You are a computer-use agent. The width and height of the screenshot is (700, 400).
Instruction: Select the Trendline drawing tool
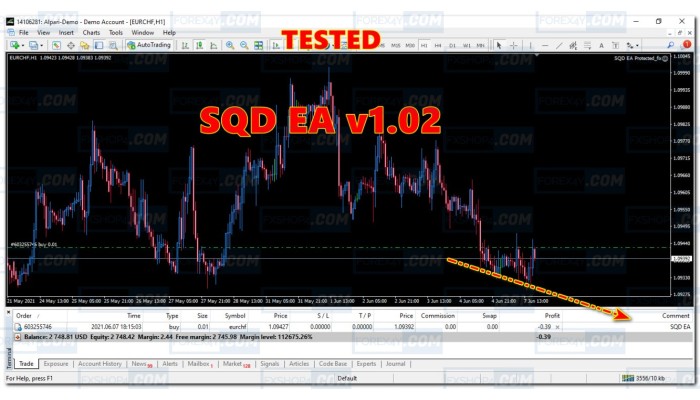click(559, 46)
